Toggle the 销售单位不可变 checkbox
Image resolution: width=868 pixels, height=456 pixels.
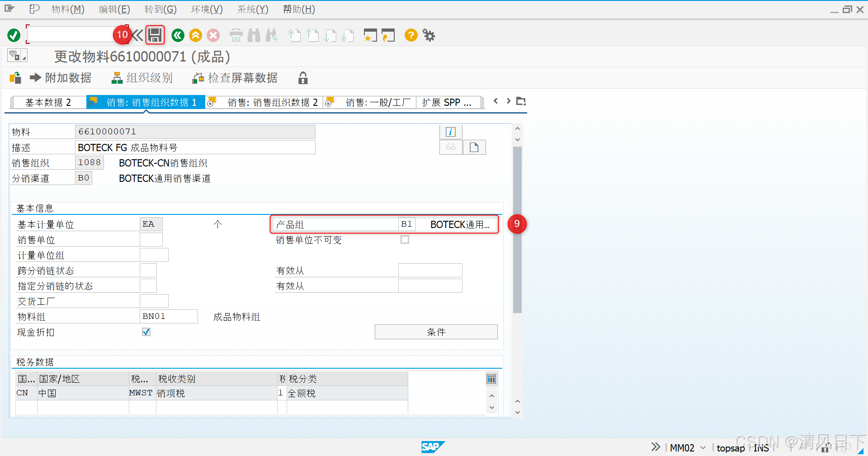coord(405,240)
